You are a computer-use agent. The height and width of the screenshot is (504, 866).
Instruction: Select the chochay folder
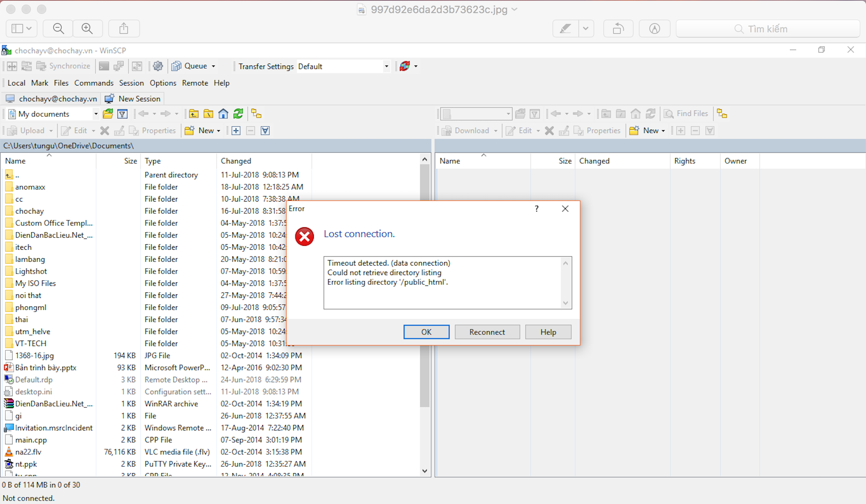pyautogui.click(x=29, y=211)
